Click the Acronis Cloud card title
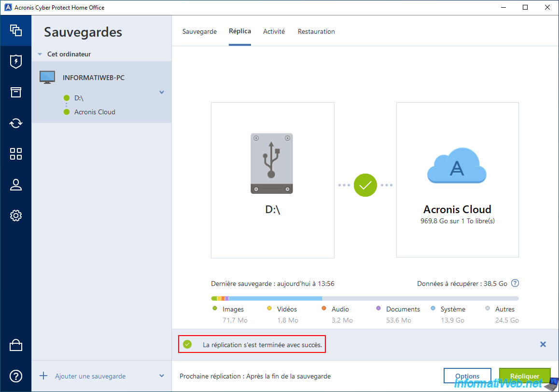 click(457, 209)
